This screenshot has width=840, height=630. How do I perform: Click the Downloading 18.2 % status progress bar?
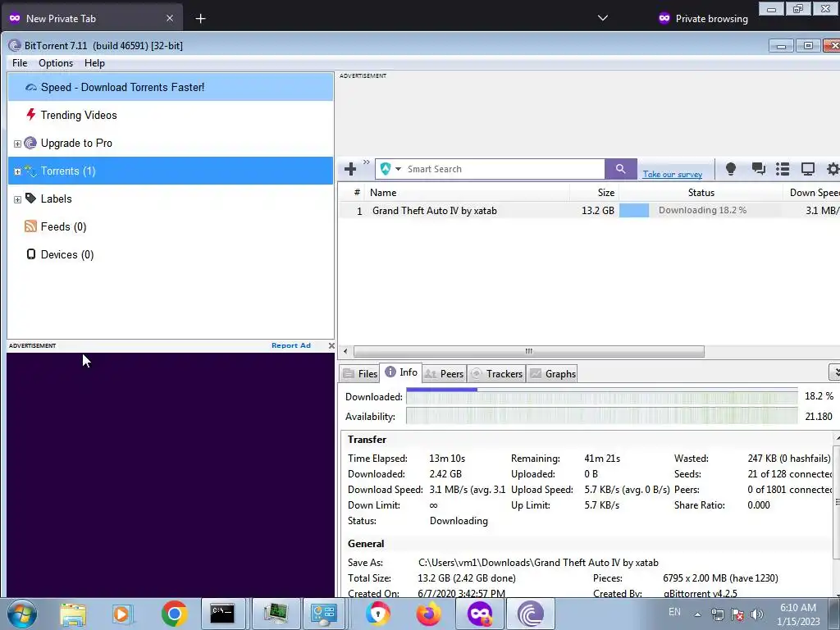(701, 210)
